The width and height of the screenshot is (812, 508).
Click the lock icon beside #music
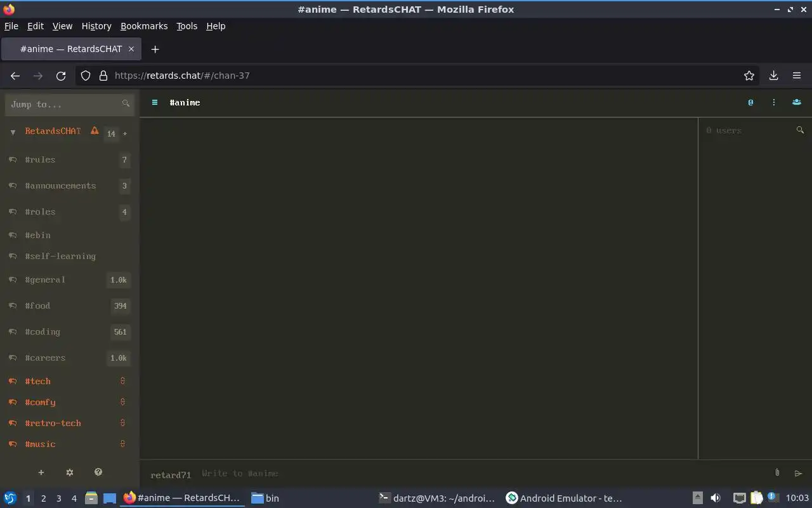pyautogui.click(x=123, y=444)
